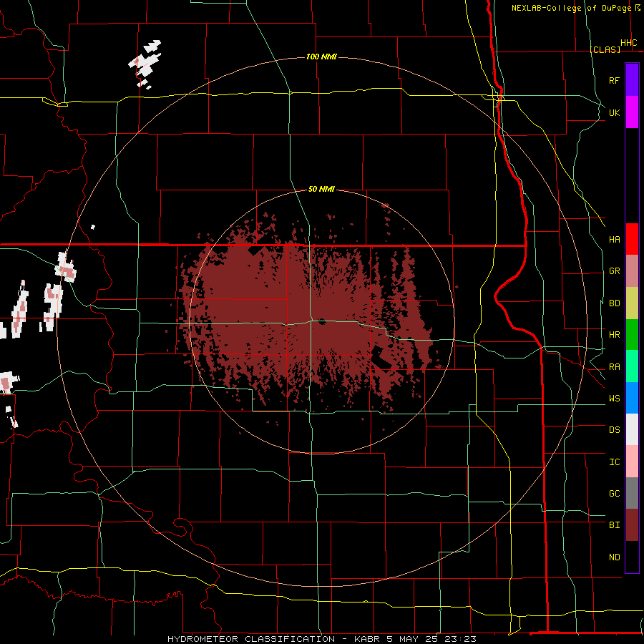Click the magenta UK legend color swatch
This screenshot has width=644, height=644.
[x=632, y=112]
